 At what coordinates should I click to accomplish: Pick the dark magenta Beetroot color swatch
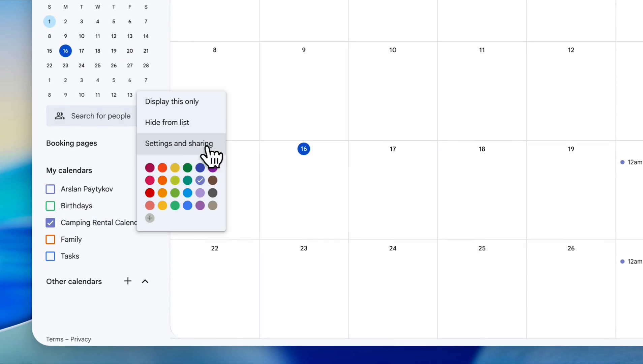tap(150, 168)
